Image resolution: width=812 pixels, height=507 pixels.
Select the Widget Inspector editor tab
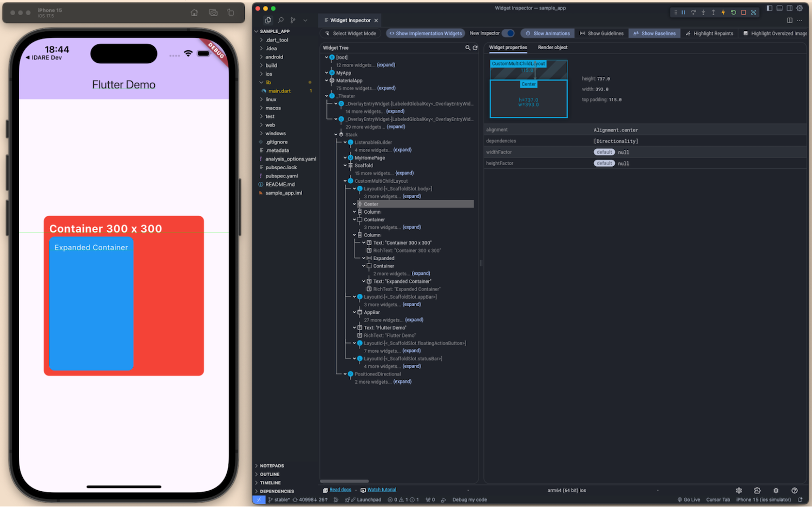point(350,21)
